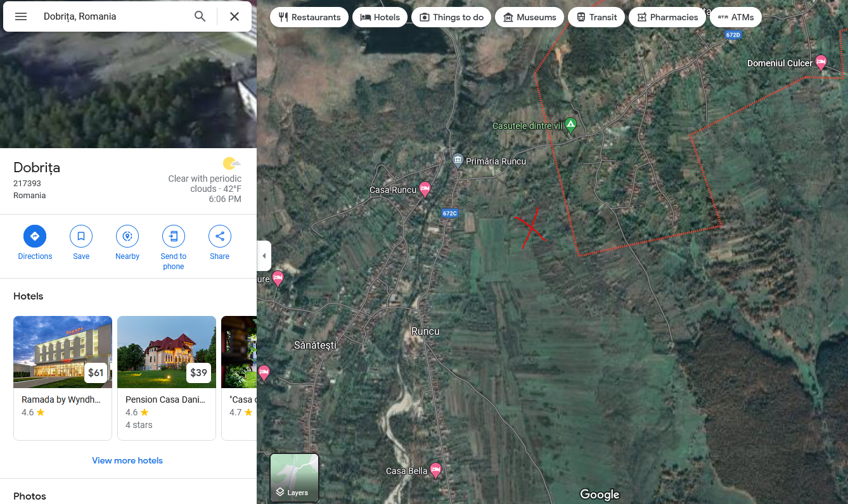Filter map by Hotels
848x504 pixels.
tap(380, 17)
